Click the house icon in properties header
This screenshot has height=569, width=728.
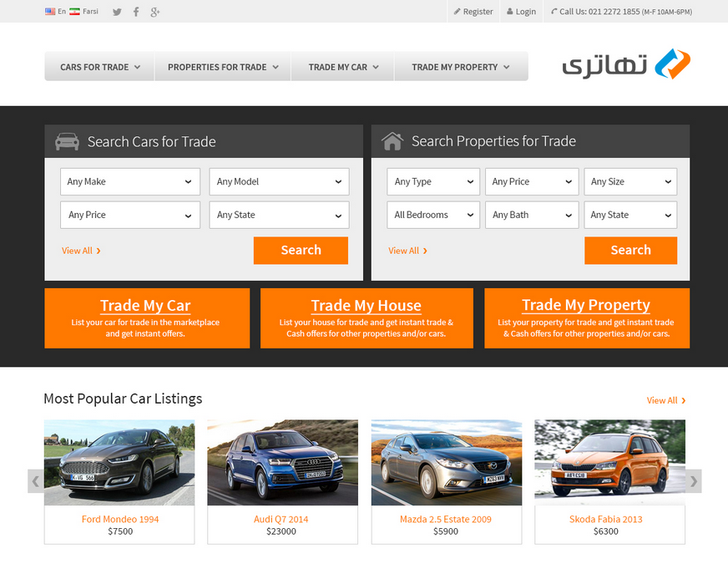tap(392, 141)
